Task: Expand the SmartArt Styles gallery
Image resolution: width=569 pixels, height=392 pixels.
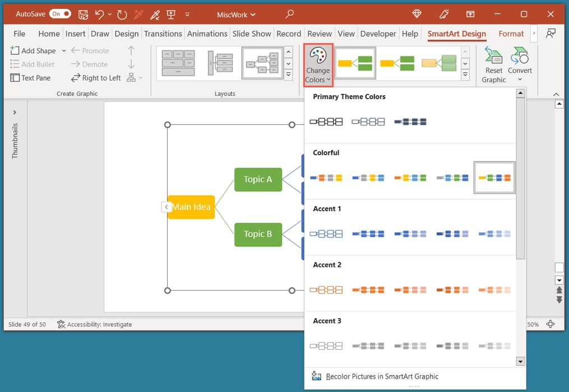Action: tap(465, 74)
